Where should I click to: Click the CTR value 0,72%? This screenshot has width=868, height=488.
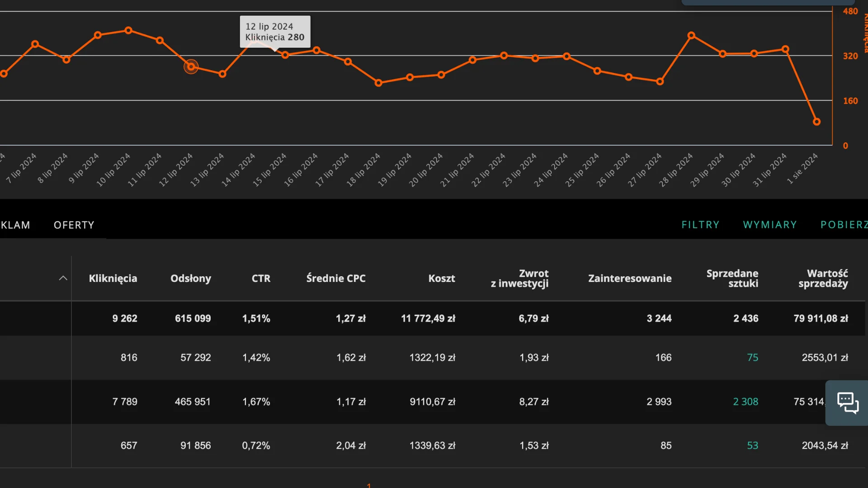(x=256, y=446)
